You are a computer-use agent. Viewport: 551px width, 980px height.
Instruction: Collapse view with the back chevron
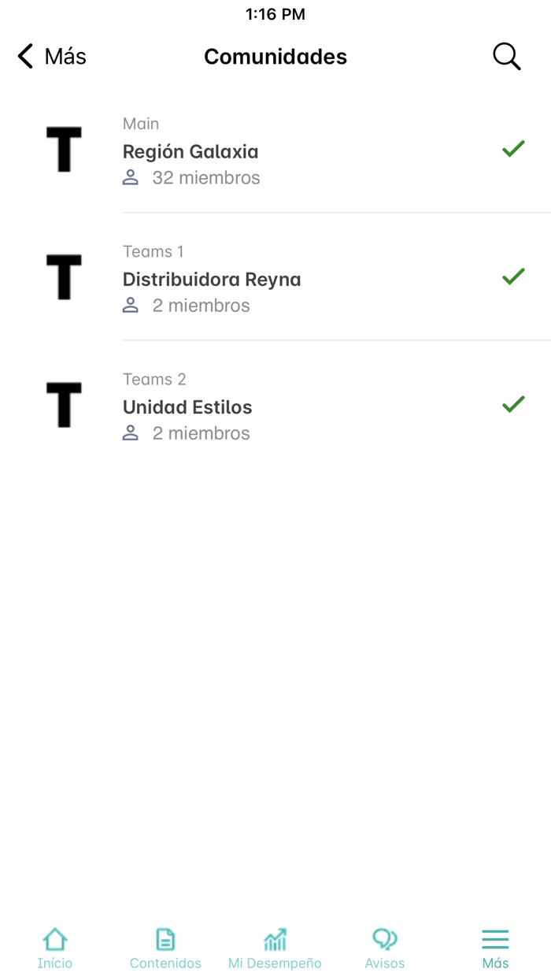24,56
